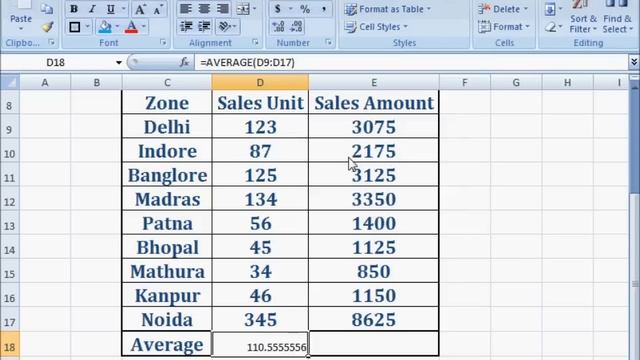Open Cell Styles gallery

[376, 27]
